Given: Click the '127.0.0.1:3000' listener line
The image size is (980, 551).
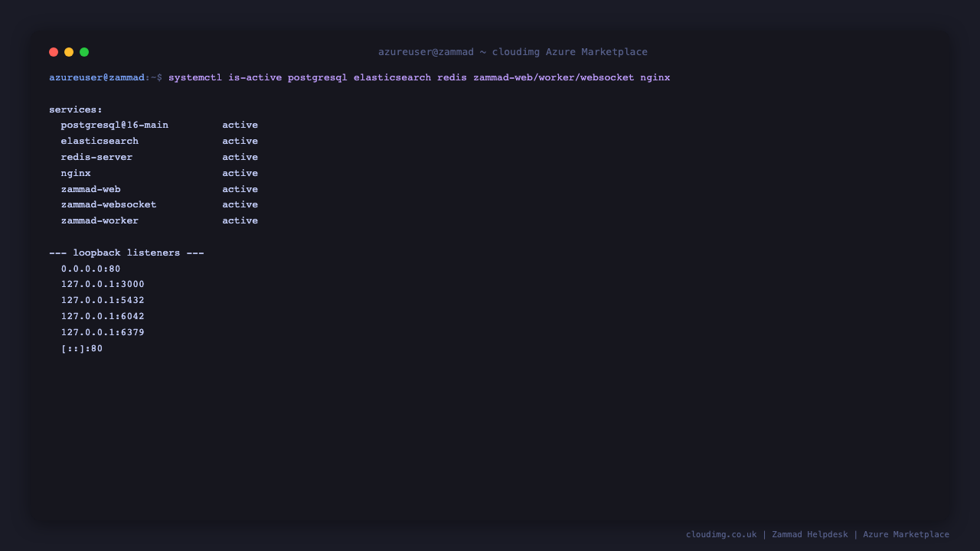Looking at the screenshot, I should click(x=103, y=285).
